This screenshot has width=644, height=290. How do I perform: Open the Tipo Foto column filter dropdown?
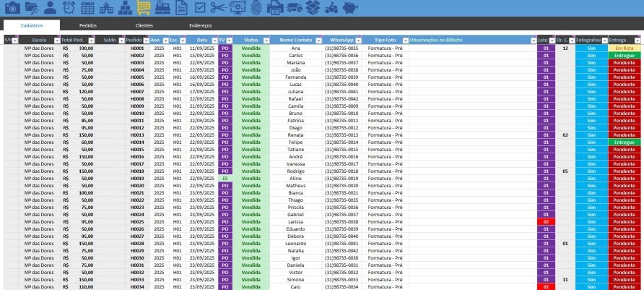point(405,40)
